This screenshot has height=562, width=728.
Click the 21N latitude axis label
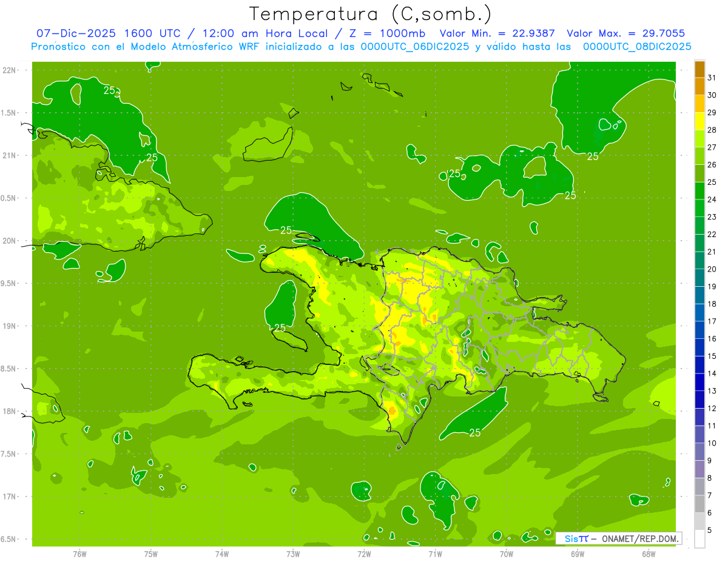click(x=10, y=155)
